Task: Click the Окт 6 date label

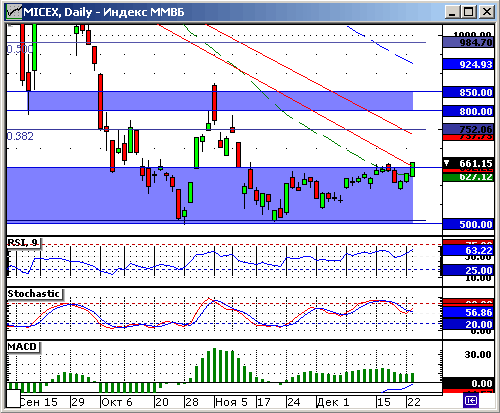Action: point(116,402)
